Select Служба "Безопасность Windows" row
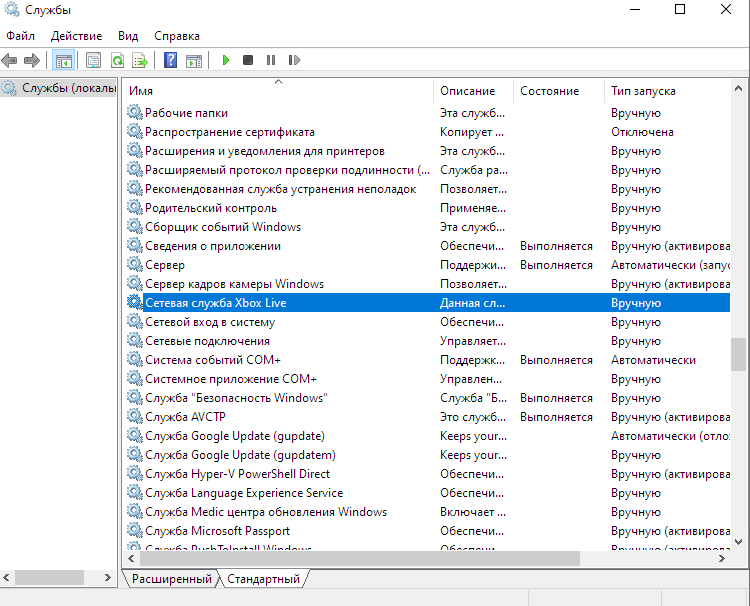 point(236,397)
